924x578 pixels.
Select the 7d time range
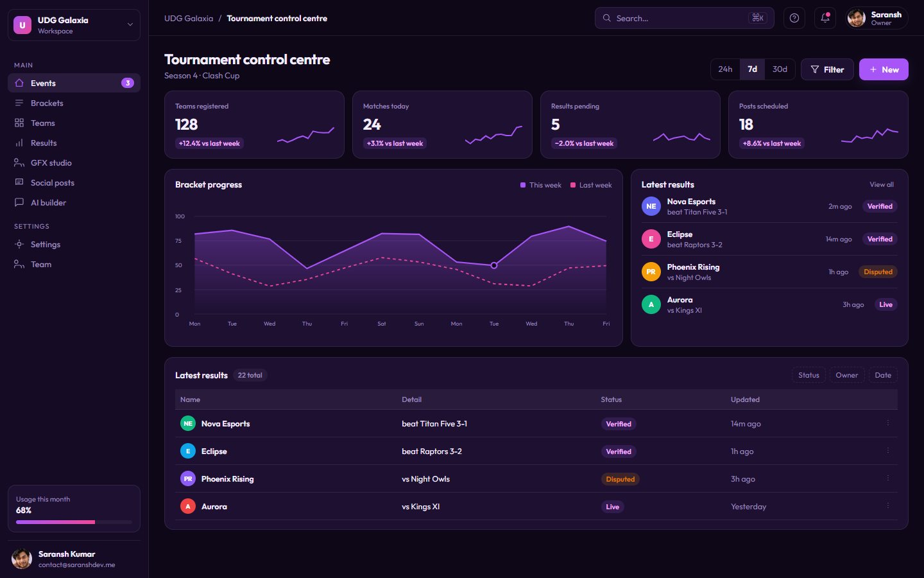(752, 69)
